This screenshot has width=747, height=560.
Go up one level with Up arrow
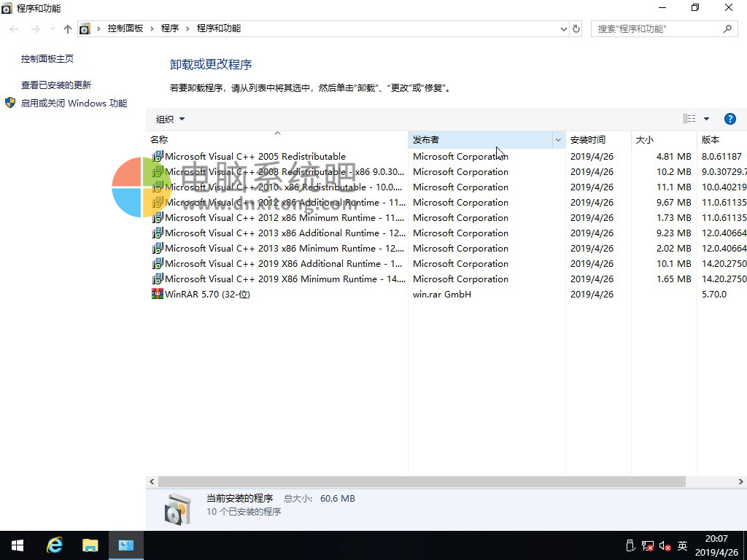point(68,29)
